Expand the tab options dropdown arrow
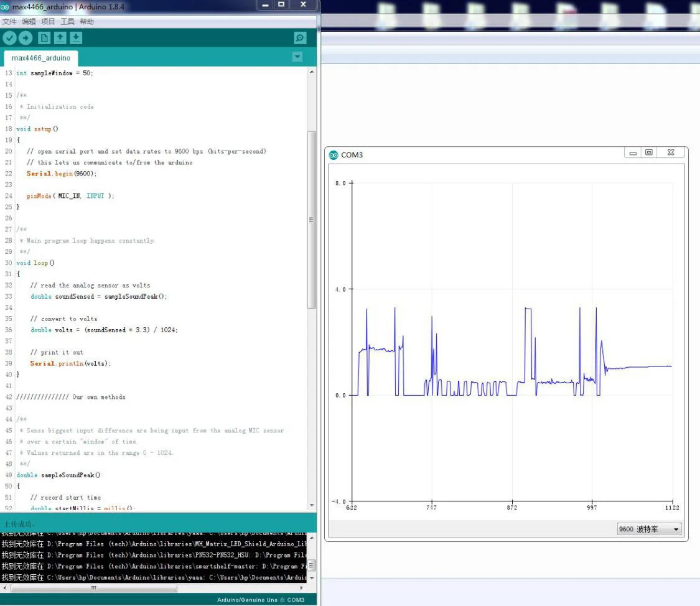The image size is (700, 606). coord(297,57)
